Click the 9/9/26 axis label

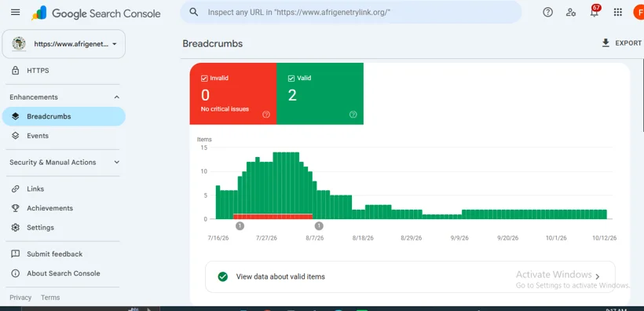[x=459, y=238]
